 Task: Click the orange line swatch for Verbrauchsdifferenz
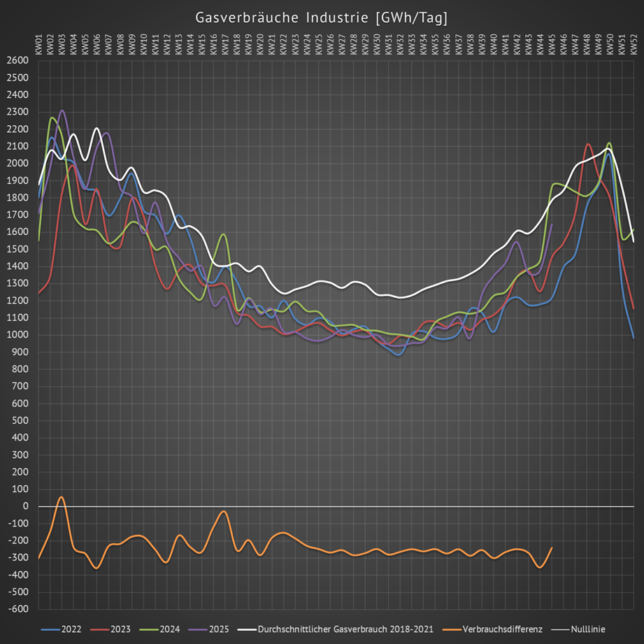pos(451,629)
